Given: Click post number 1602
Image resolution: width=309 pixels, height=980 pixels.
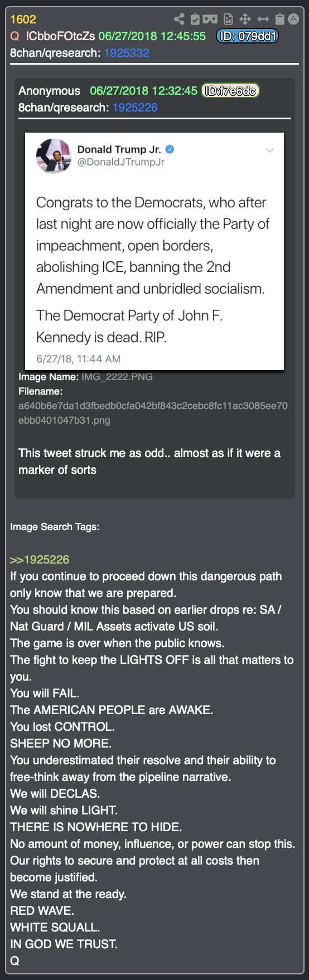Looking at the screenshot, I should pos(23,20).
